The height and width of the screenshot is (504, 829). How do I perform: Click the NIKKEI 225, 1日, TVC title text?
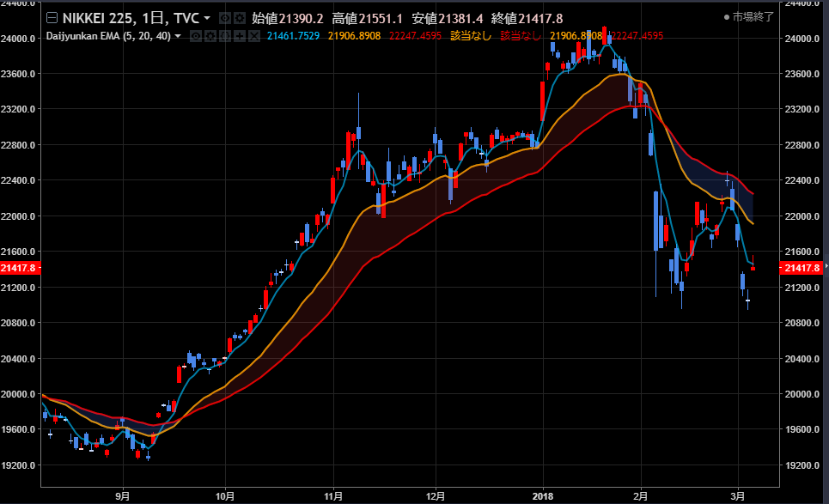pos(131,19)
